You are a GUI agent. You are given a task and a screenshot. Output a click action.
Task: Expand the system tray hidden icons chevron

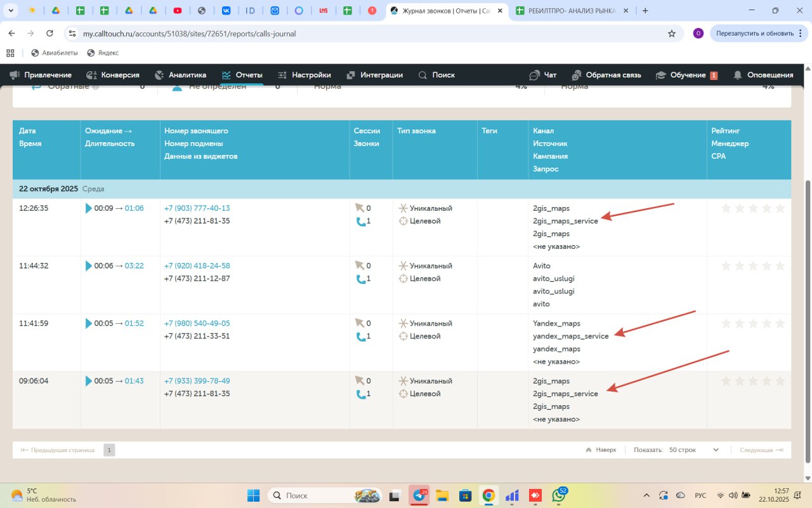click(x=646, y=495)
